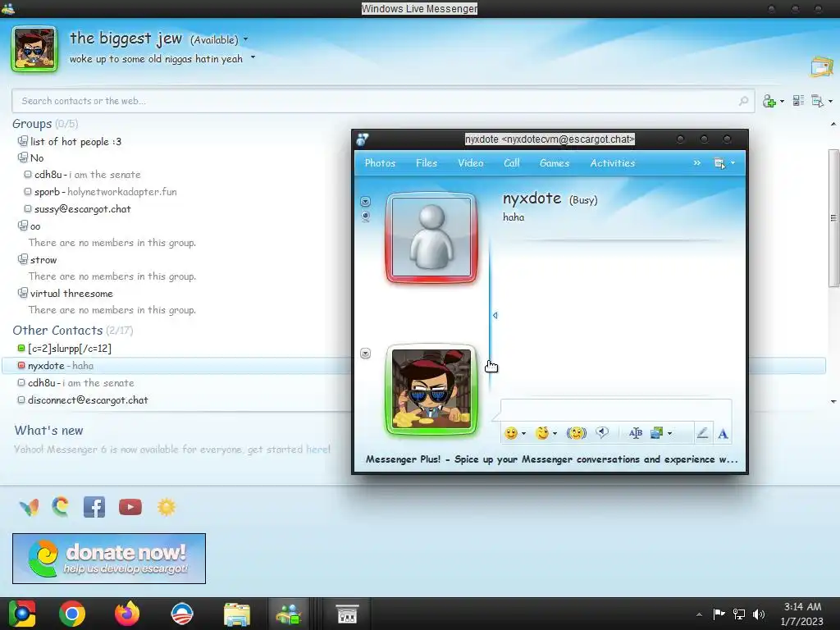Open Chrome from the taskbar
The width and height of the screenshot is (840, 630).
coord(72,614)
